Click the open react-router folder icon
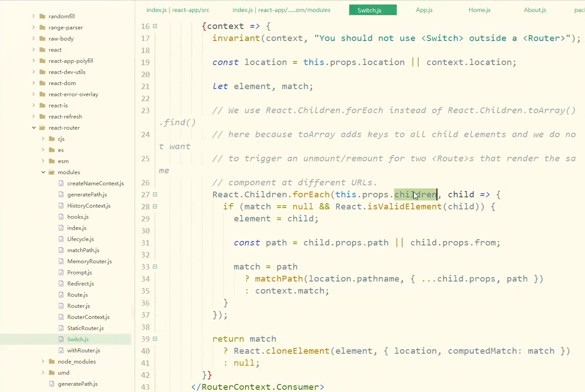Screen dimensions: 585x392 (42, 127)
